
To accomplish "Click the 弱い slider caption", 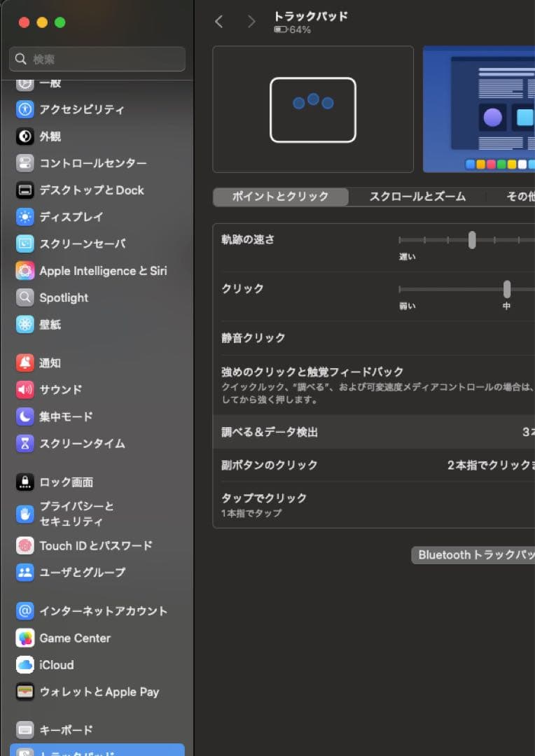I will click(x=407, y=306).
